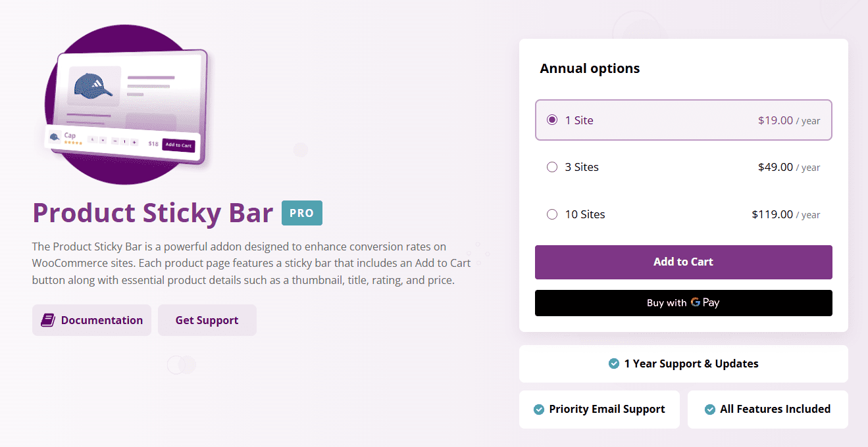Choose the 10 Sites radio option
This screenshot has width=868, height=447.
click(x=552, y=214)
